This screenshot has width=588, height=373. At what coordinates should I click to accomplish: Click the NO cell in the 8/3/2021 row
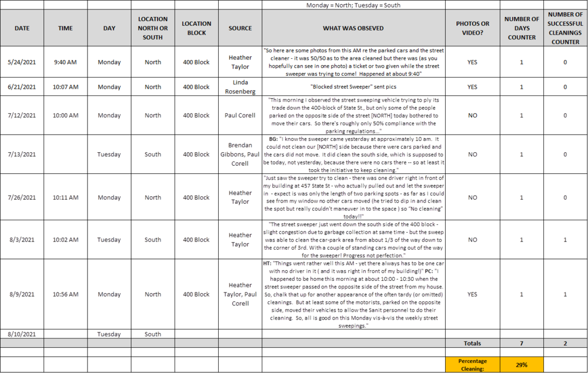(473, 240)
